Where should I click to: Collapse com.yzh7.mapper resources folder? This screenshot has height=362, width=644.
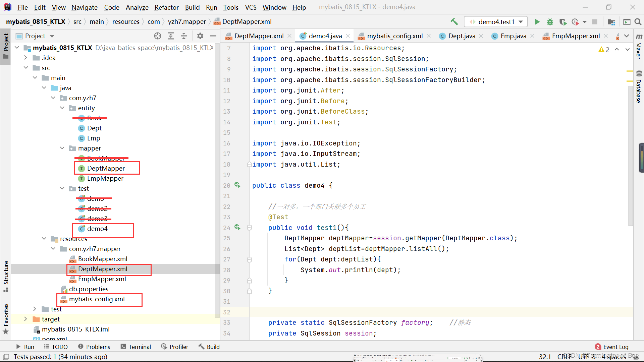point(53,249)
